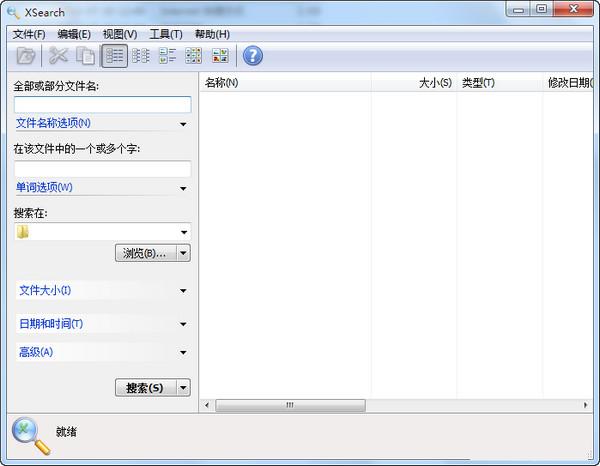Select the Details view toolbar icon
The image size is (600, 466).
tap(114, 56)
